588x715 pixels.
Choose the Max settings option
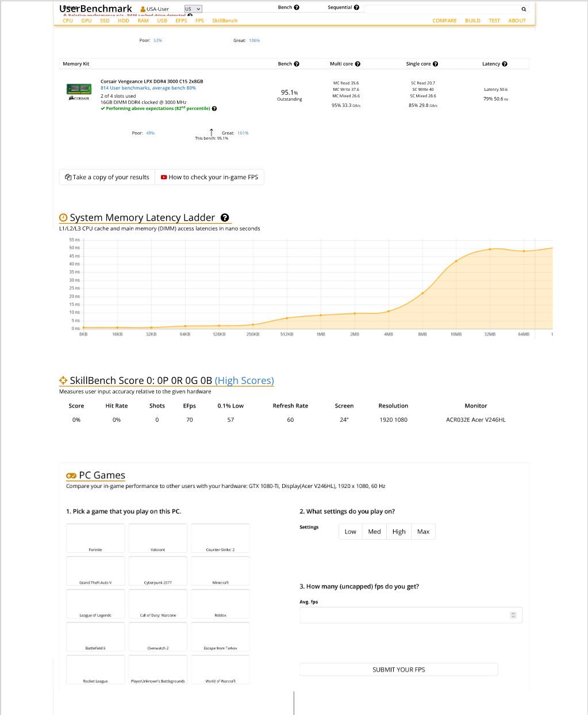click(424, 532)
